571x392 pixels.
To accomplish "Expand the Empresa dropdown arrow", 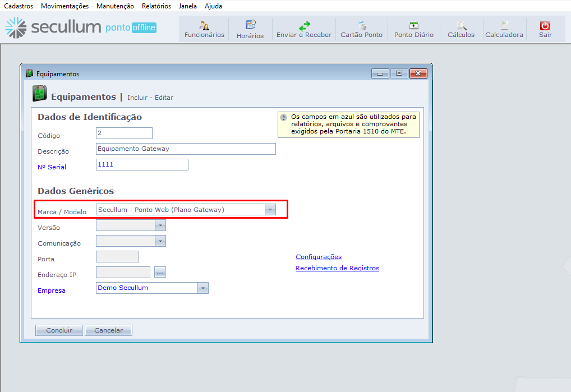I will click(x=203, y=288).
